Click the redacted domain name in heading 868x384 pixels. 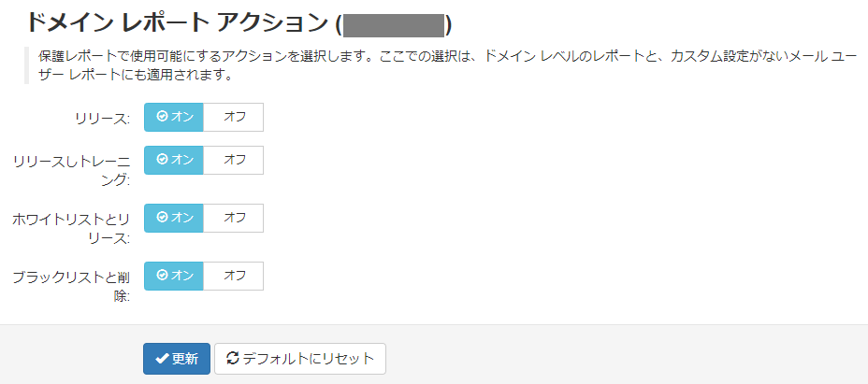coord(394,25)
